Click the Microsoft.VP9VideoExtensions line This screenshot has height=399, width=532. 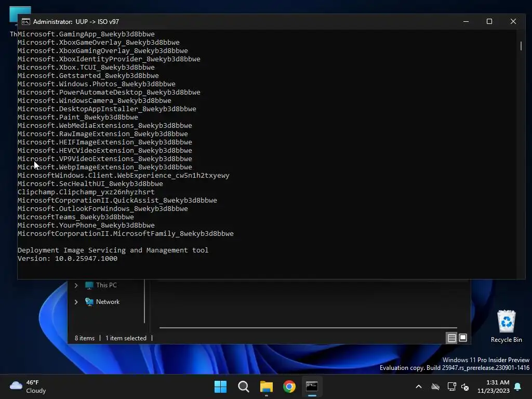point(105,159)
